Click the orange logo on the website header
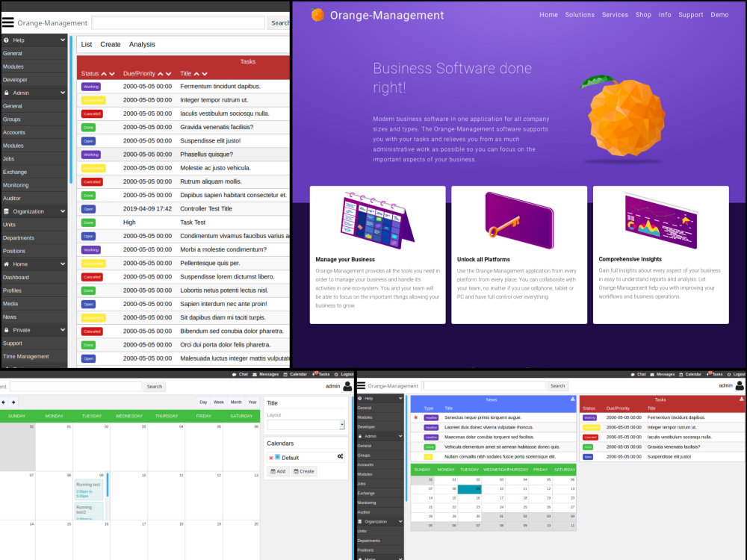Image resolution: width=747 pixels, height=560 pixels. [x=317, y=15]
